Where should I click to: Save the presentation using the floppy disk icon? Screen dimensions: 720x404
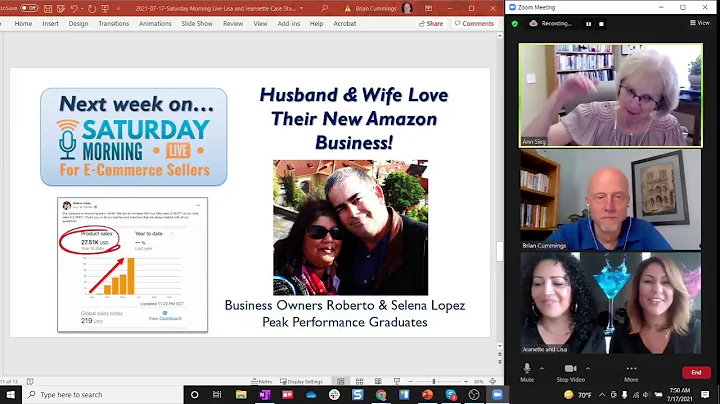(x=48, y=8)
